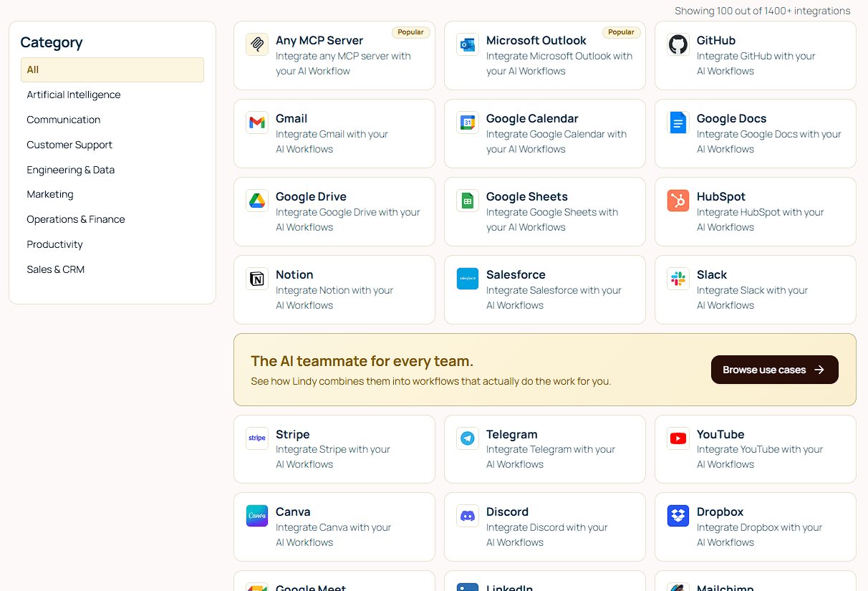The image size is (868, 591).
Task: Click the Discord logo icon
Action: click(x=468, y=516)
